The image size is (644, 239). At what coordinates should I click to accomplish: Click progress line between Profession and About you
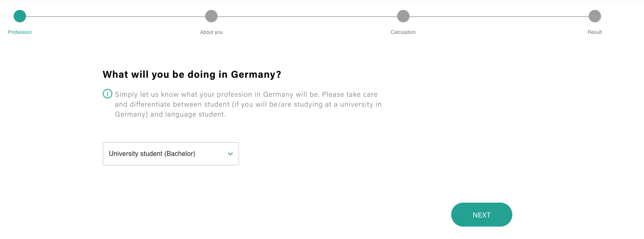(116, 17)
